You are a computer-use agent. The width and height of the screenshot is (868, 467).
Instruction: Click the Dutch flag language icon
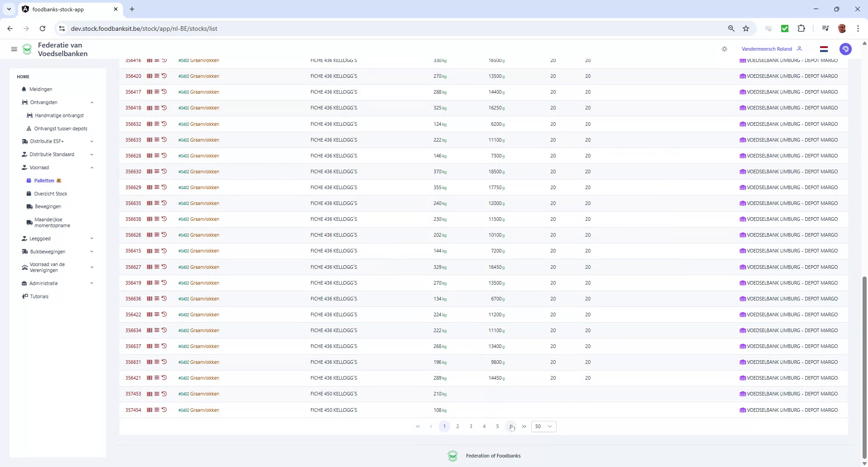pos(824,49)
